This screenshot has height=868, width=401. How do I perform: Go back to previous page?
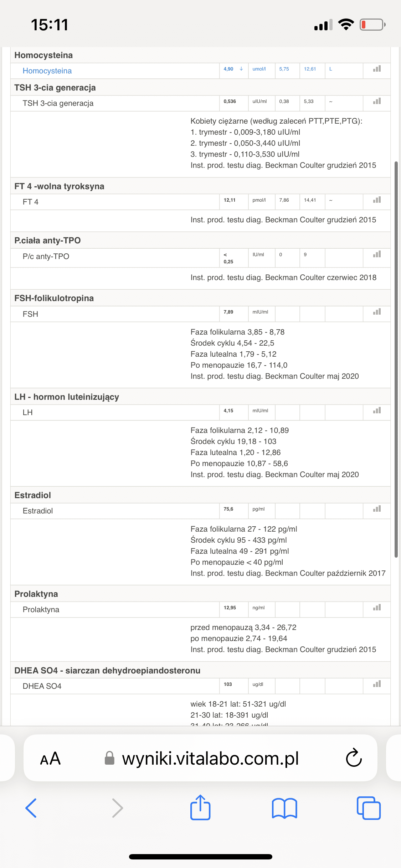click(31, 808)
